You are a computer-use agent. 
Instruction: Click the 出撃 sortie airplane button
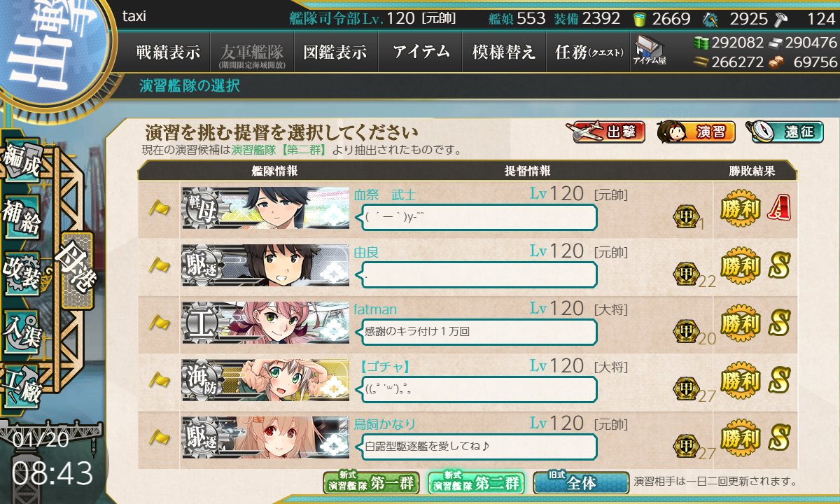pyautogui.click(x=608, y=132)
